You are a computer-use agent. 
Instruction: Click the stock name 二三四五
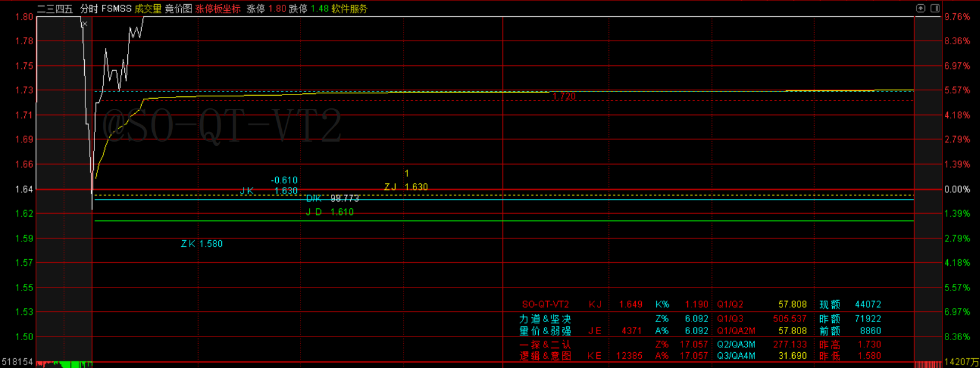pos(55,9)
